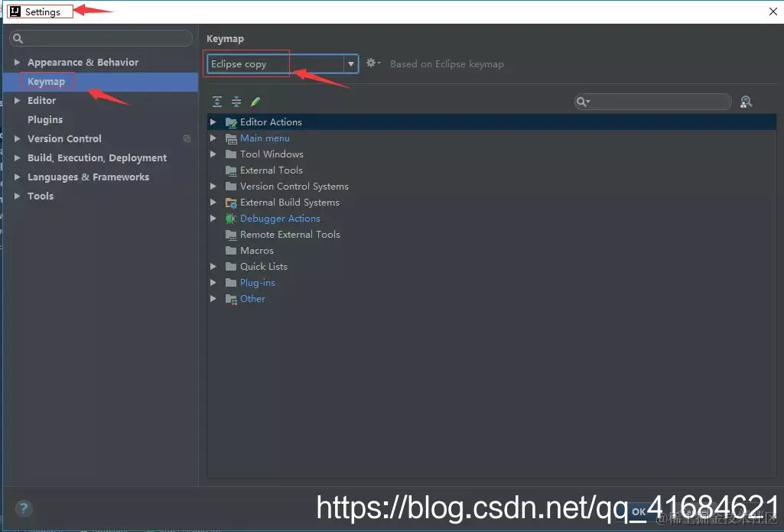Select the External Tools row
Viewport: 784px width, 532px height.
tap(492, 170)
